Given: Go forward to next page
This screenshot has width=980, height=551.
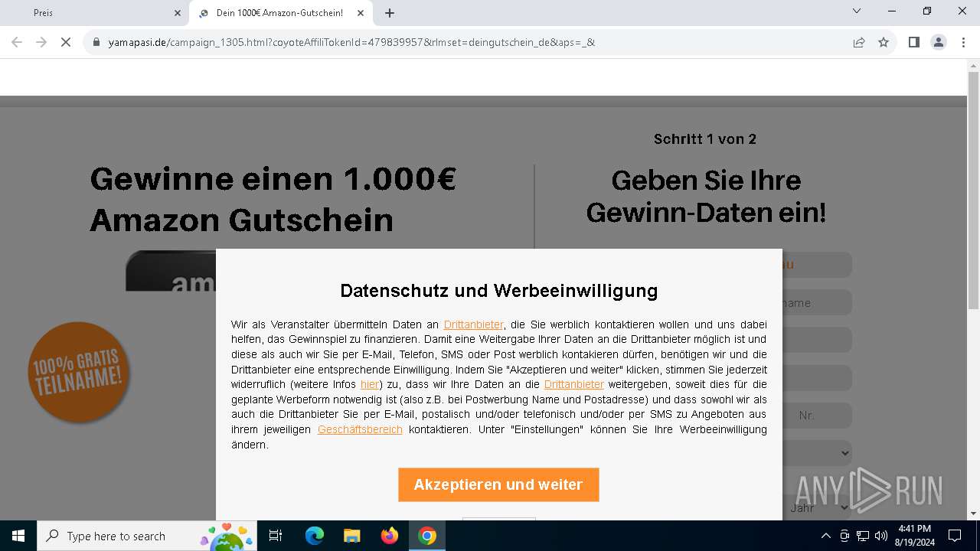Looking at the screenshot, I should [41, 42].
